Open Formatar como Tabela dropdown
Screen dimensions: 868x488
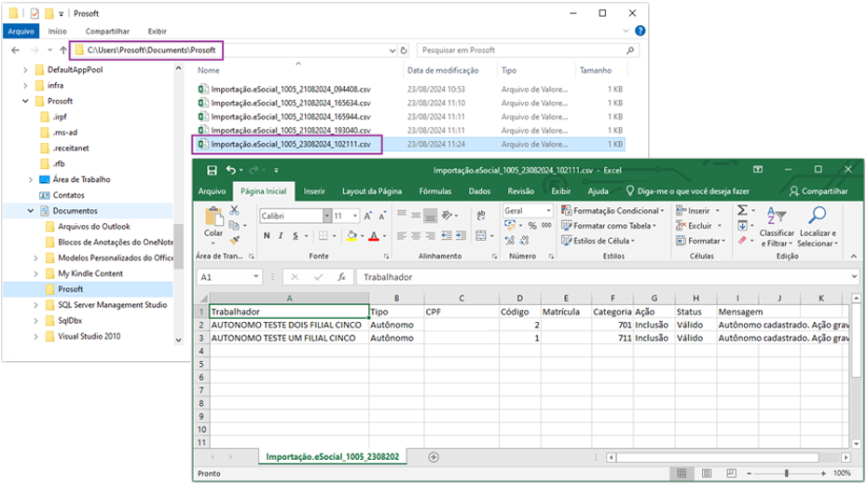pos(609,226)
